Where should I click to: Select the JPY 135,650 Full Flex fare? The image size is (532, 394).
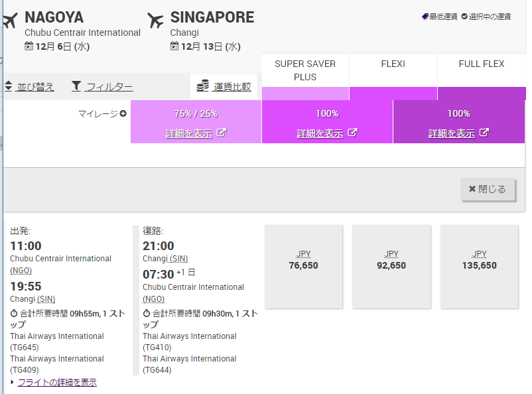click(x=479, y=267)
